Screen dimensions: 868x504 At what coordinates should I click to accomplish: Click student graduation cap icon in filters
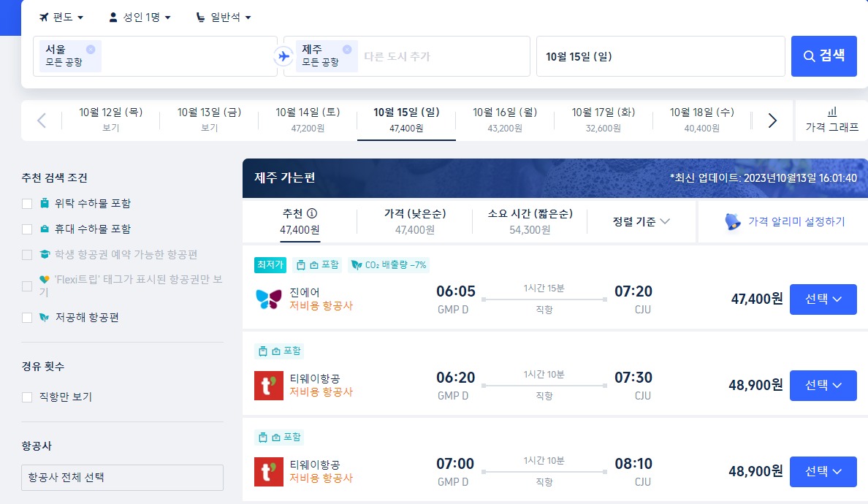(45, 254)
